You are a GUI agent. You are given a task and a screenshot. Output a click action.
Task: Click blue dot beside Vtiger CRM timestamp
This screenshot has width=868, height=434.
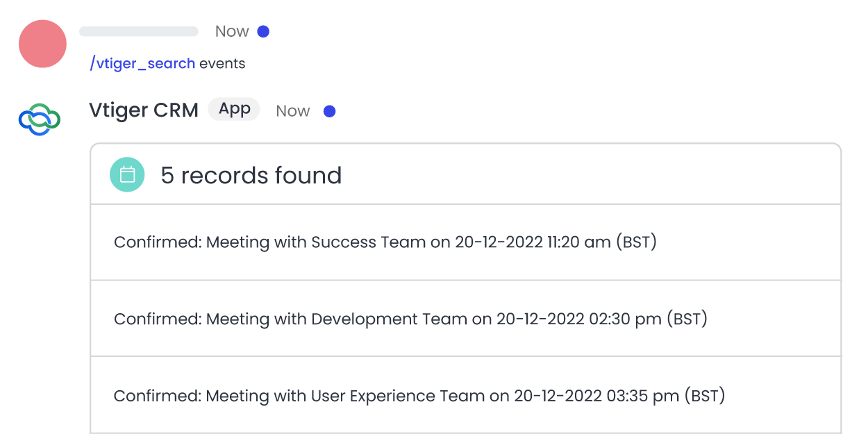tap(330, 111)
